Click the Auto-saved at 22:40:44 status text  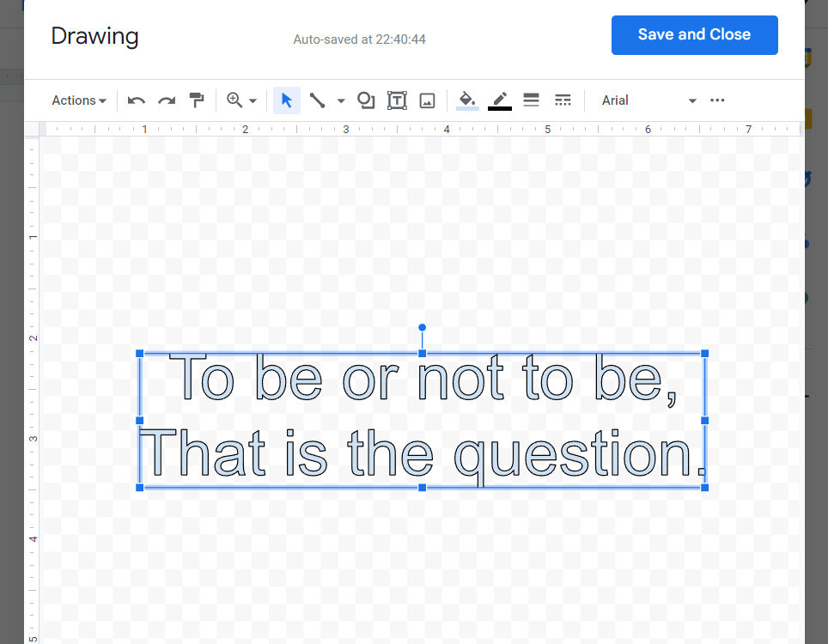pos(360,39)
